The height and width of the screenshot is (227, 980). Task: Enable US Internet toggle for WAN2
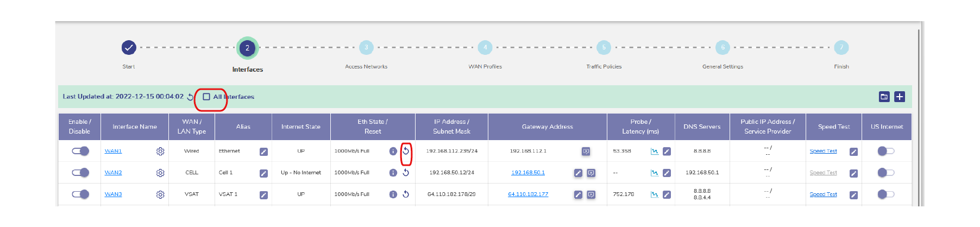[885, 173]
